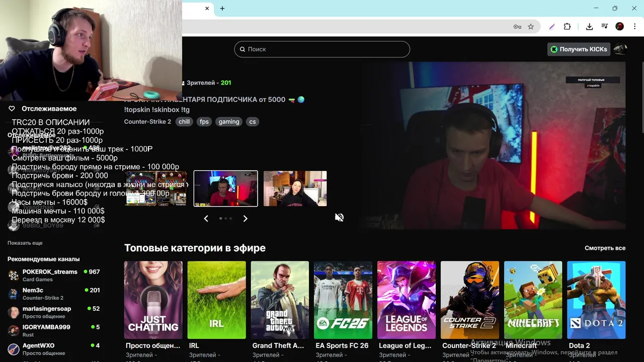Open the Kick user avatar menu
This screenshot has height=362, width=644.
pos(620,49)
